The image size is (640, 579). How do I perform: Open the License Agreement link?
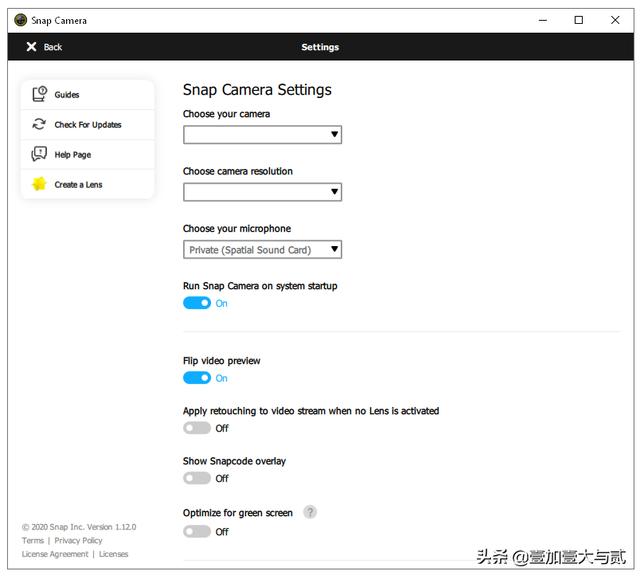[55, 554]
